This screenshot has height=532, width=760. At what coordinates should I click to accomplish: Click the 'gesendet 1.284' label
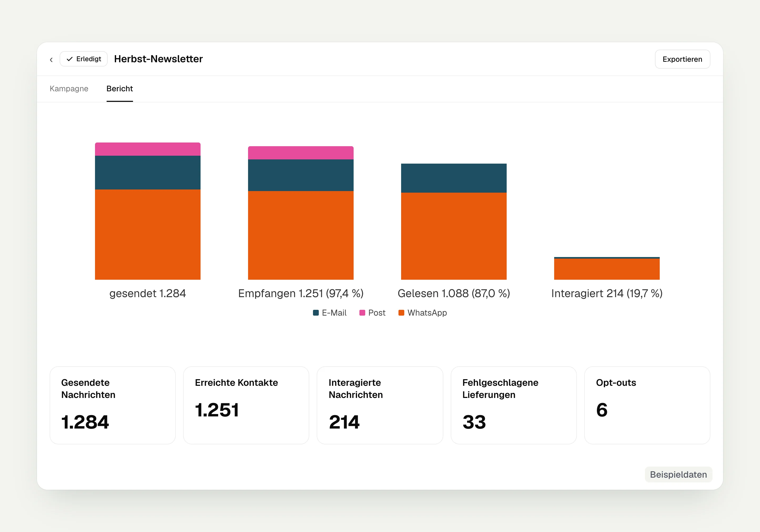pos(148,293)
